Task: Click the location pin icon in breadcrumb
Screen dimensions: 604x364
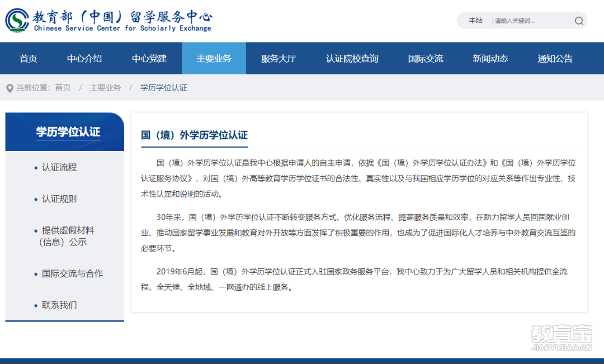Action: (x=10, y=88)
